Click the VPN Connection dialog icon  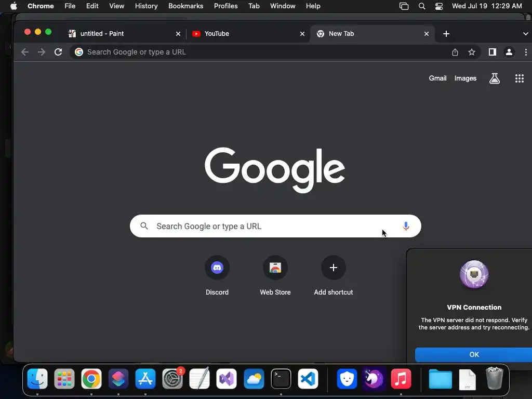point(474,274)
